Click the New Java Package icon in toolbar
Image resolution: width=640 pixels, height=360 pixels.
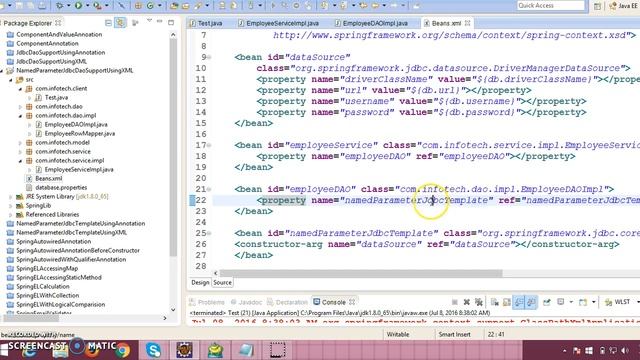[138, 6]
